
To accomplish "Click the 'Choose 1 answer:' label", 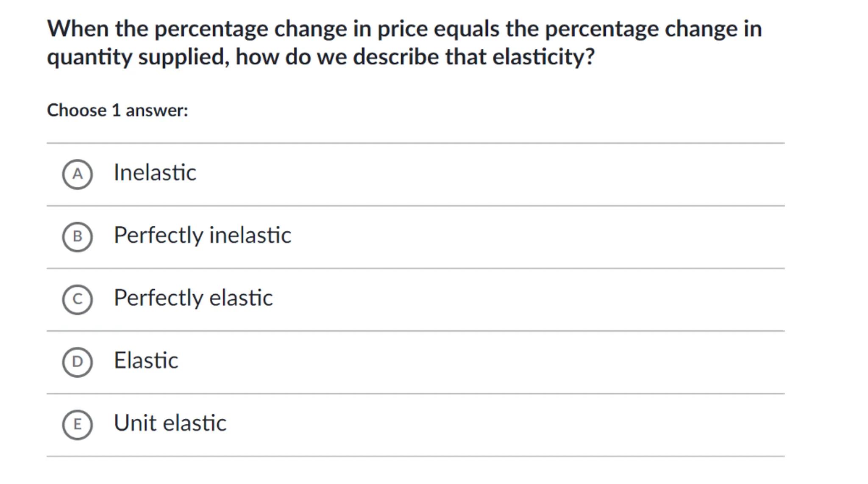I will coord(117,111).
